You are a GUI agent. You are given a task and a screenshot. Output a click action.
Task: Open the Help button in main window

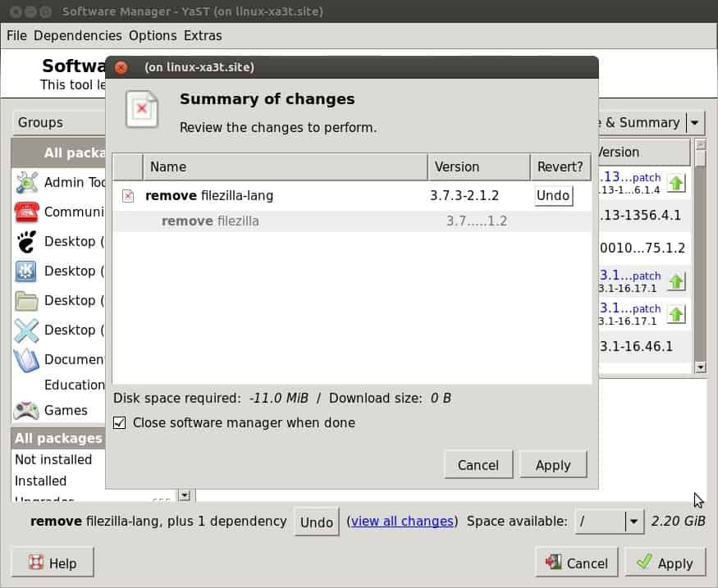click(x=53, y=563)
